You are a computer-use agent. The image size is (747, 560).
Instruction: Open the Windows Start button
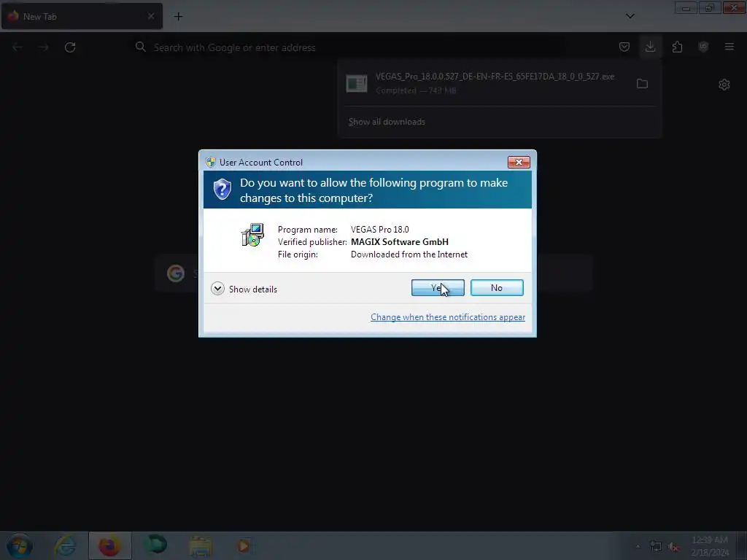[x=19, y=545]
